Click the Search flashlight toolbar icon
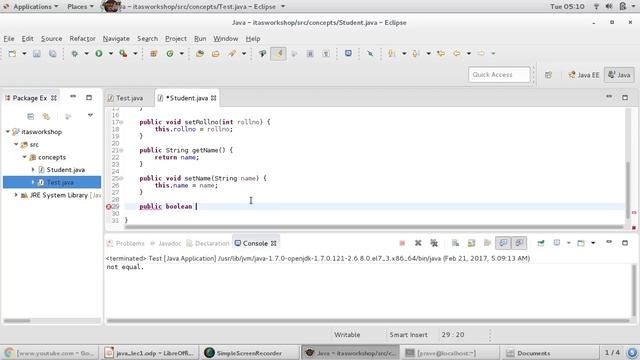640x360 pixels. click(x=232, y=53)
